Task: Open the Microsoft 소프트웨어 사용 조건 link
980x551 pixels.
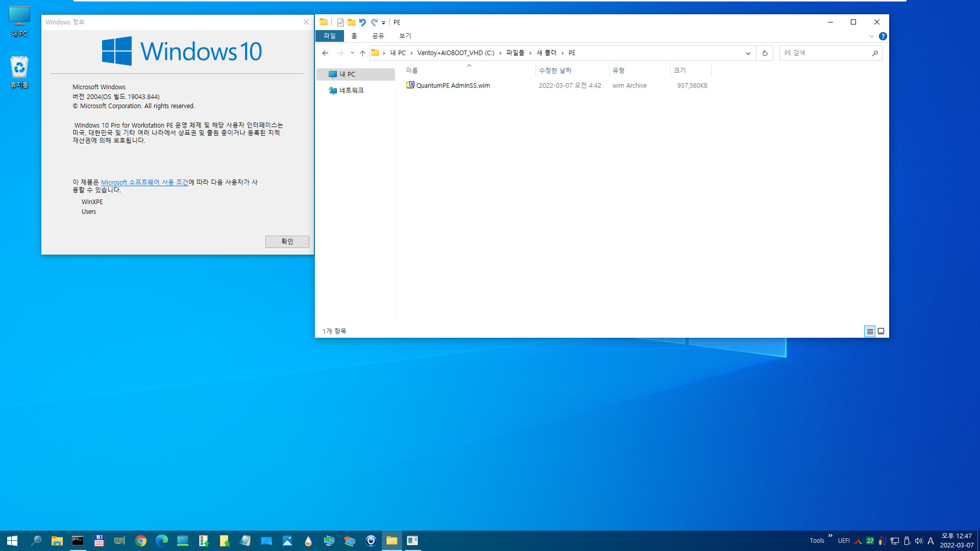Action: [x=144, y=183]
